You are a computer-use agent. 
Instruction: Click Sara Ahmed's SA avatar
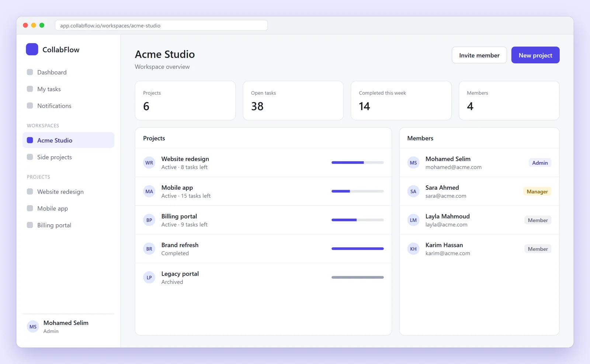tap(413, 191)
